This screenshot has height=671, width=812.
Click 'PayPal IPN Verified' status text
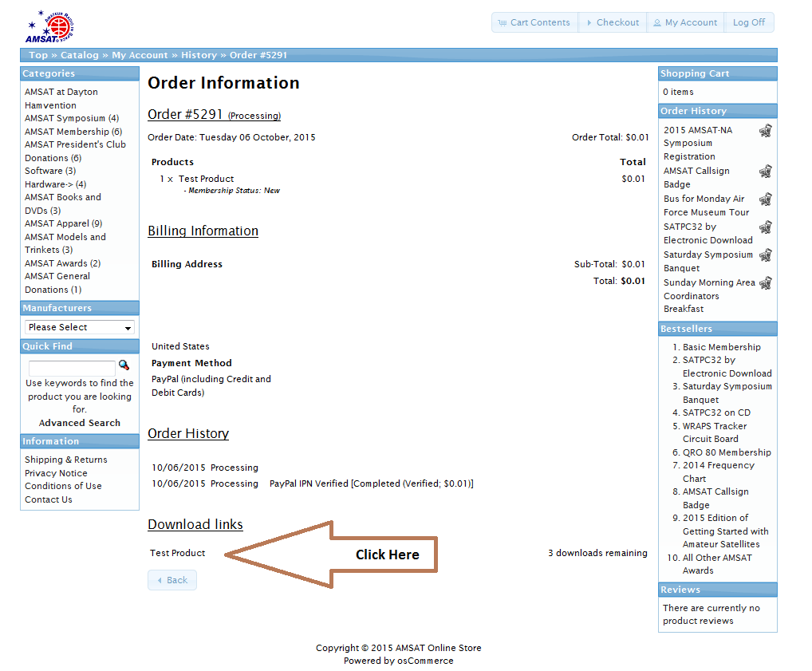372,484
